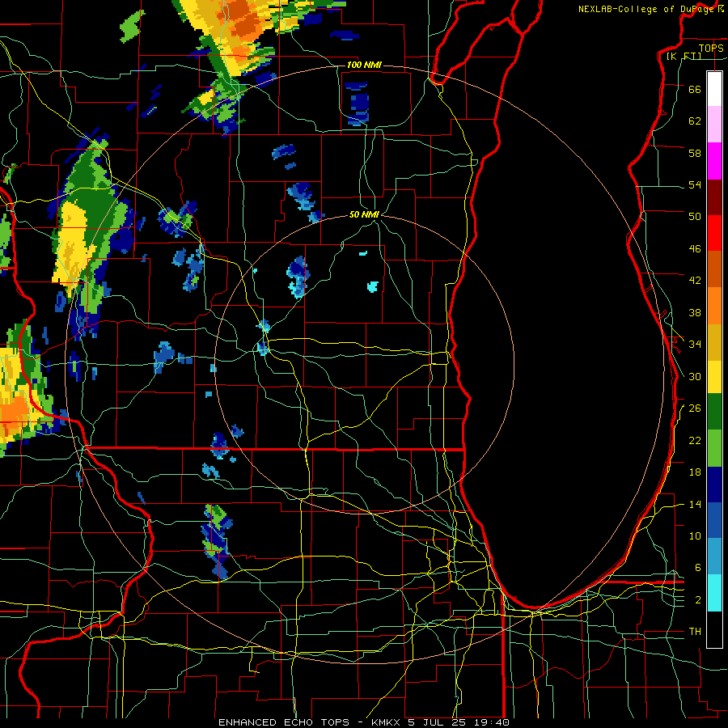
Task: Select the 100 NMI range ring label
Action: tap(364, 65)
